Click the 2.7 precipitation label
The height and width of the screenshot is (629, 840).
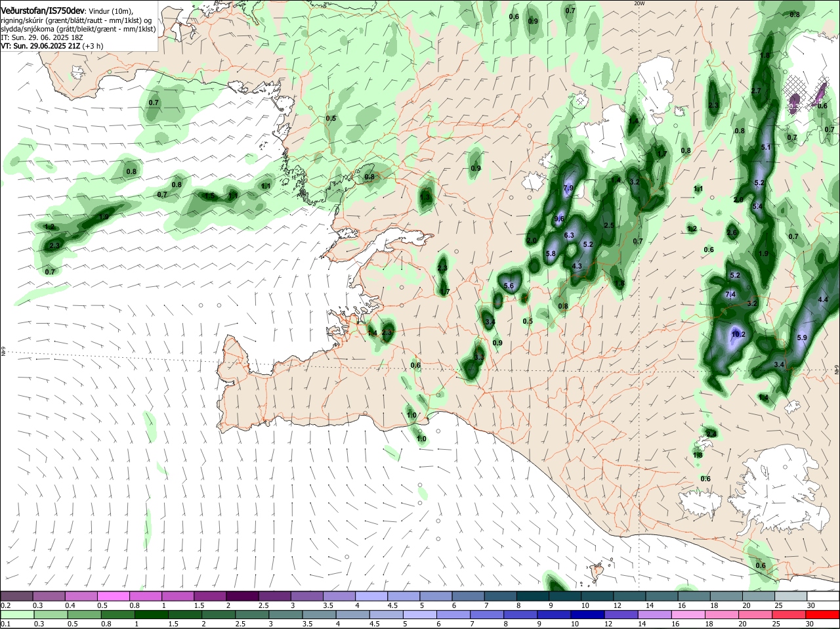(756, 91)
